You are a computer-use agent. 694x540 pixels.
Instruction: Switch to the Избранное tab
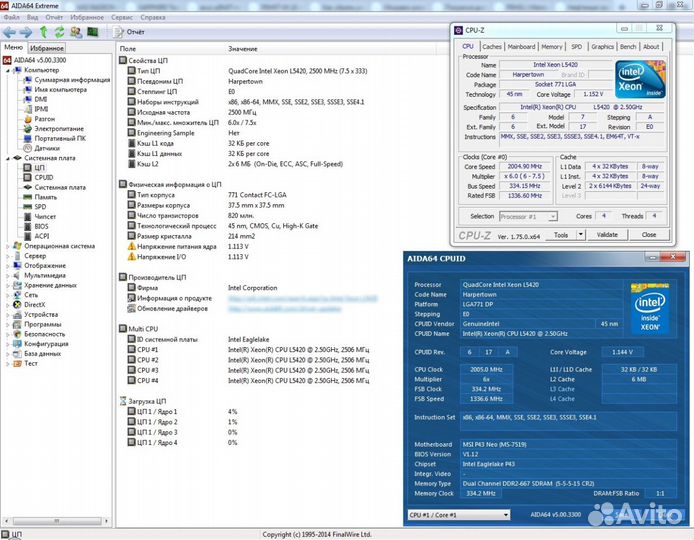click(47, 48)
